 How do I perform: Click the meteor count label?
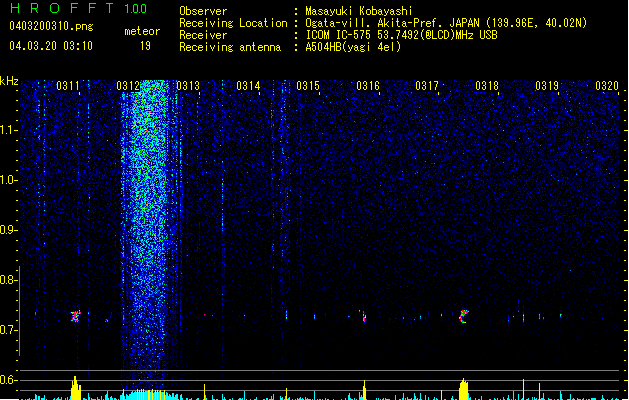tap(142, 31)
